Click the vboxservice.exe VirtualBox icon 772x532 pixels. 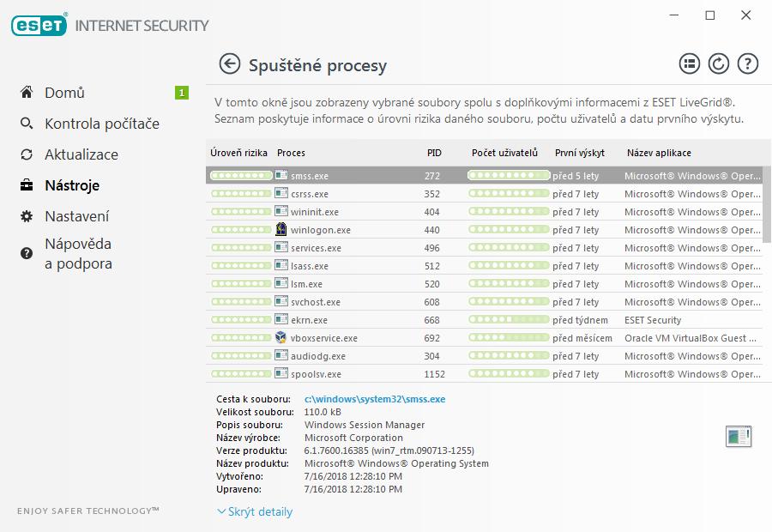click(x=281, y=337)
